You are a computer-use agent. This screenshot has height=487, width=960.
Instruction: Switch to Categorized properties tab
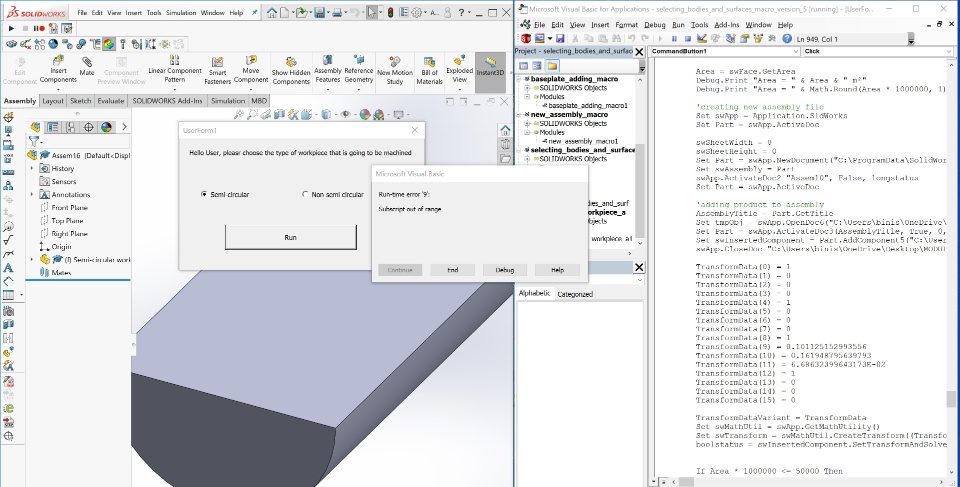(575, 294)
